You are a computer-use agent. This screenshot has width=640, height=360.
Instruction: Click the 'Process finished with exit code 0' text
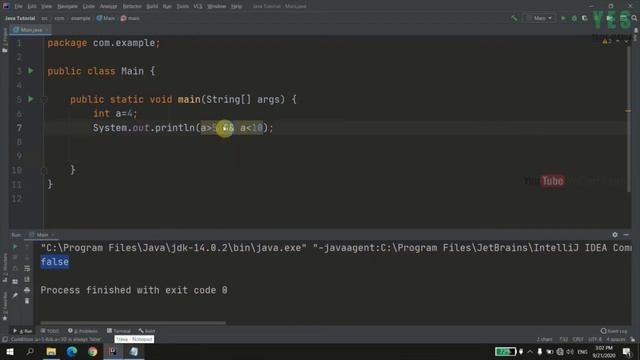[134, 290]
